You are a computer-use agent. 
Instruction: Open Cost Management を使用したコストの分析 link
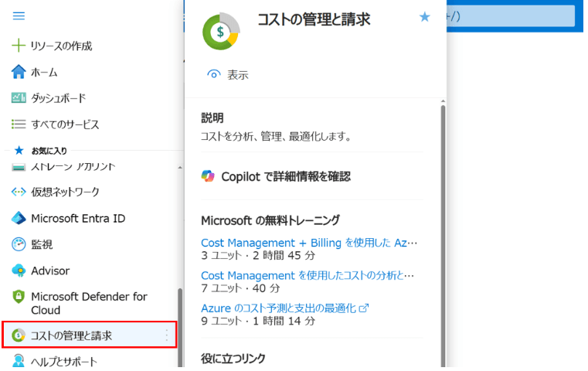click(x=307, y=275)
